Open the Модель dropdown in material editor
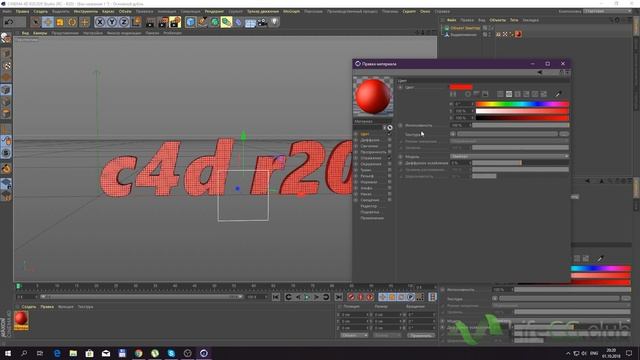 [509, 156]
